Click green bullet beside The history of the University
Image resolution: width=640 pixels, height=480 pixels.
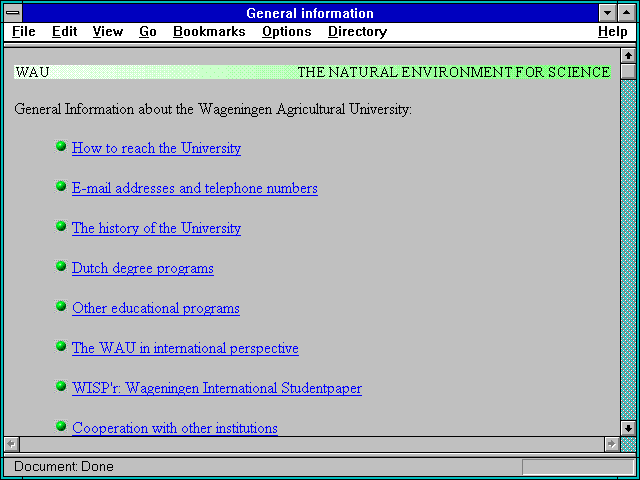pyautogui.click(x=61, y=226)
